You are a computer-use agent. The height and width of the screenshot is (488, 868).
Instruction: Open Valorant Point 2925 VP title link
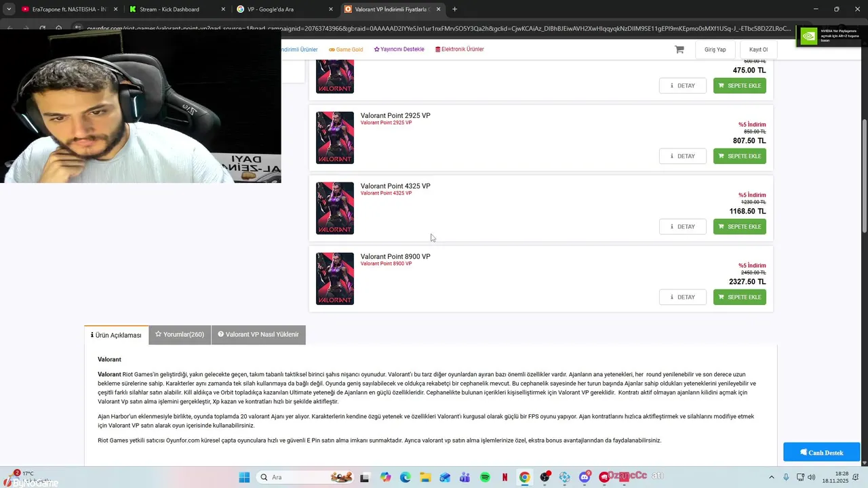tap(395, 115)
